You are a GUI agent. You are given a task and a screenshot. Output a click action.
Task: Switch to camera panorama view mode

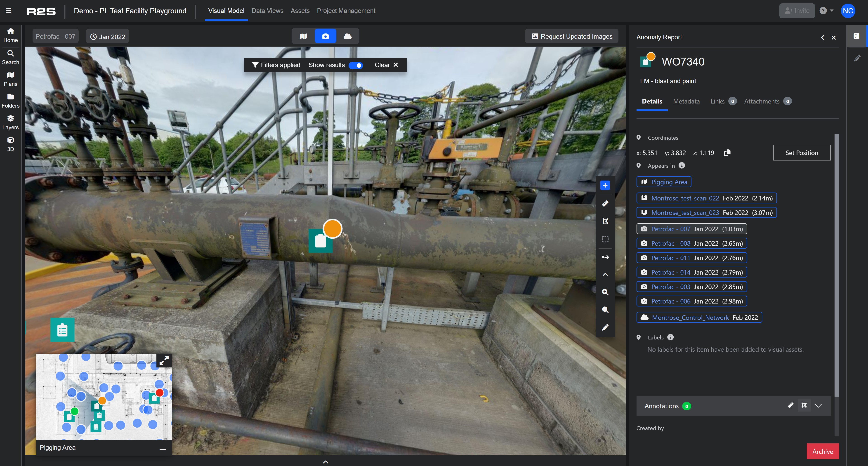(x=325, y=36)
